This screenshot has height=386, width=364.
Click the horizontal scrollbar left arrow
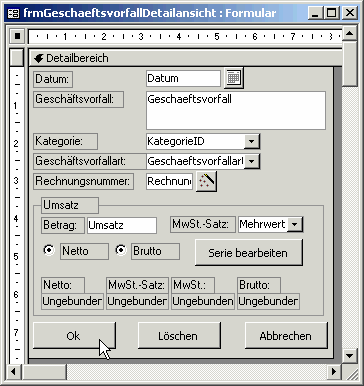tap(13, 371)
